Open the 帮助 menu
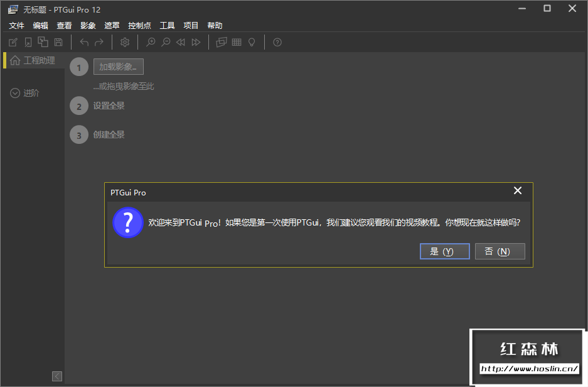 tap(215, 26)
